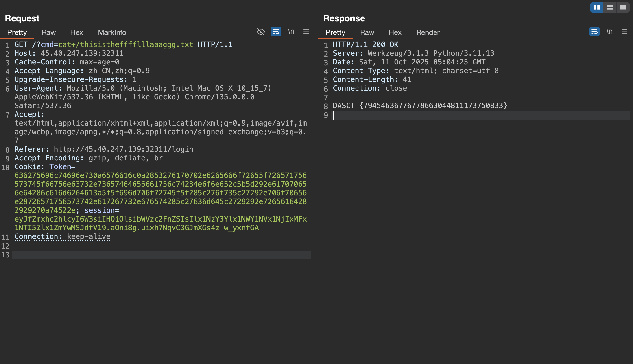The height and width of the screenshot is (364, 633).
Task: Toggle show newlines \n in Response panel
Action: click(609, 32)
